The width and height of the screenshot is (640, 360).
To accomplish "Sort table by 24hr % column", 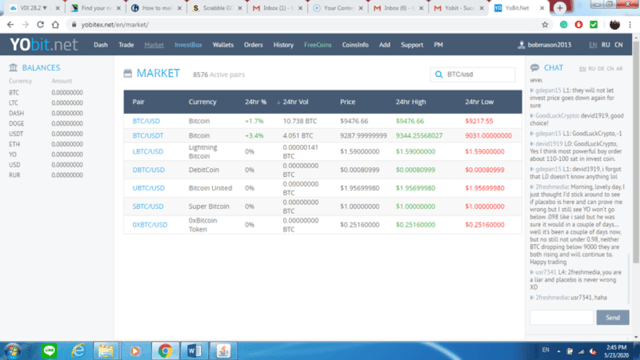I will click(x=256, y=102).
